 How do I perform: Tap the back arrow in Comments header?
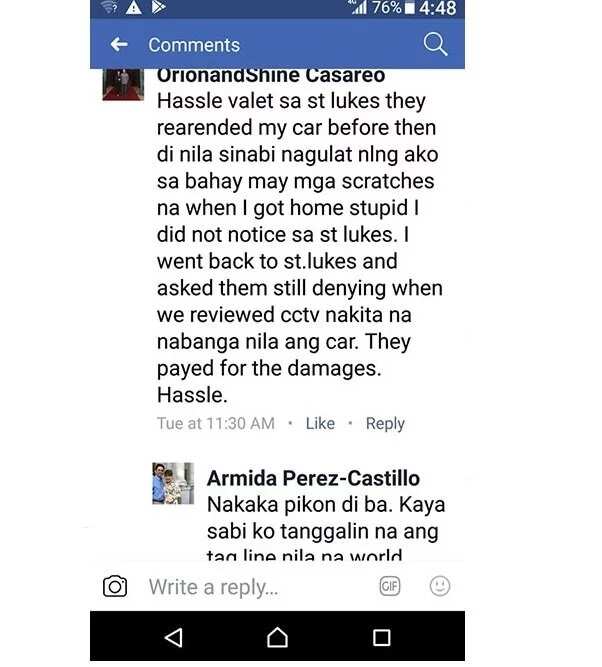point(119,44)
